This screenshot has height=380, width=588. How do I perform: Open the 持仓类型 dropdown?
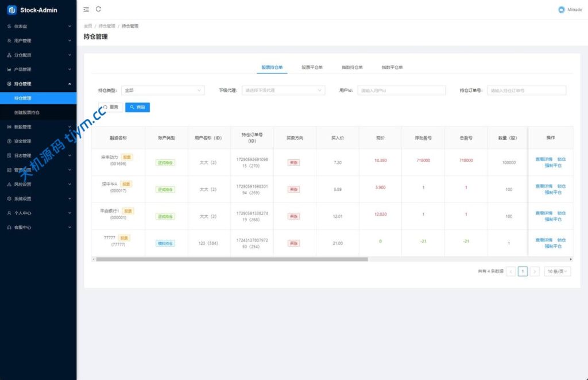click(x=163, y=90)
